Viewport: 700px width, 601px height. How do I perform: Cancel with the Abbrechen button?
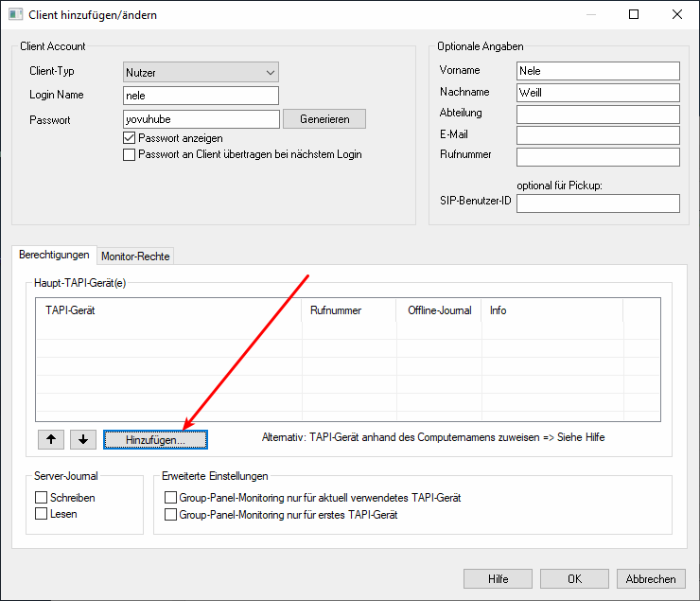click(x=651, y=579)
